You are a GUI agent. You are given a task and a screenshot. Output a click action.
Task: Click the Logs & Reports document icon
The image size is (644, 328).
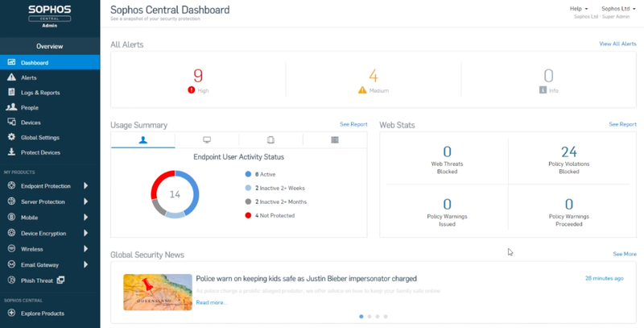(11, 92)
